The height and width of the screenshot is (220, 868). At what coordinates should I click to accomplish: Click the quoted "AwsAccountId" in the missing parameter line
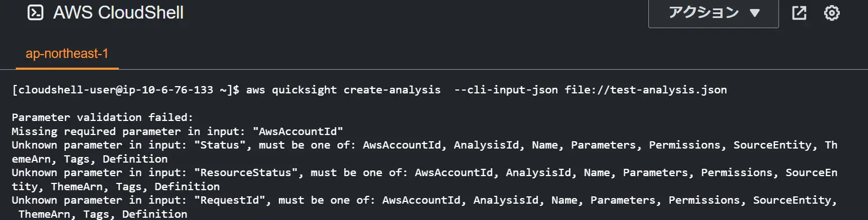299,132
